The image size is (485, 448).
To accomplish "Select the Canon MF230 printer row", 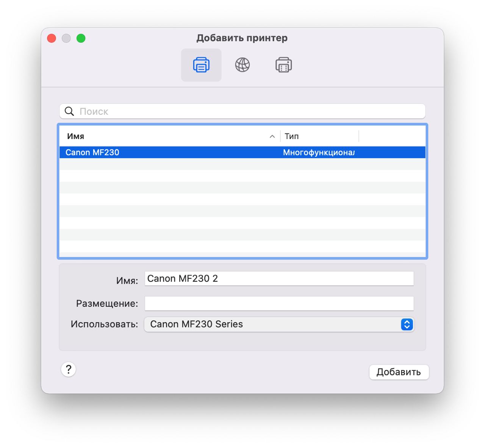I will (x=242, y=152).
